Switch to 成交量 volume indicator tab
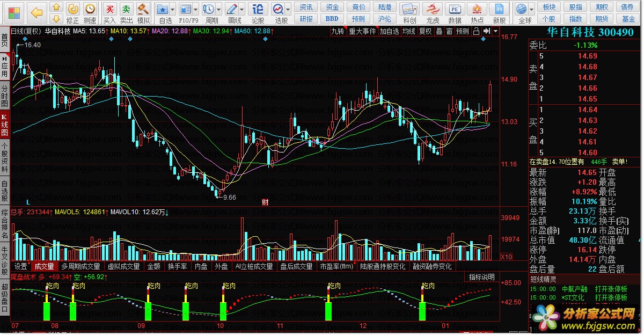 (x=44, y=266)
